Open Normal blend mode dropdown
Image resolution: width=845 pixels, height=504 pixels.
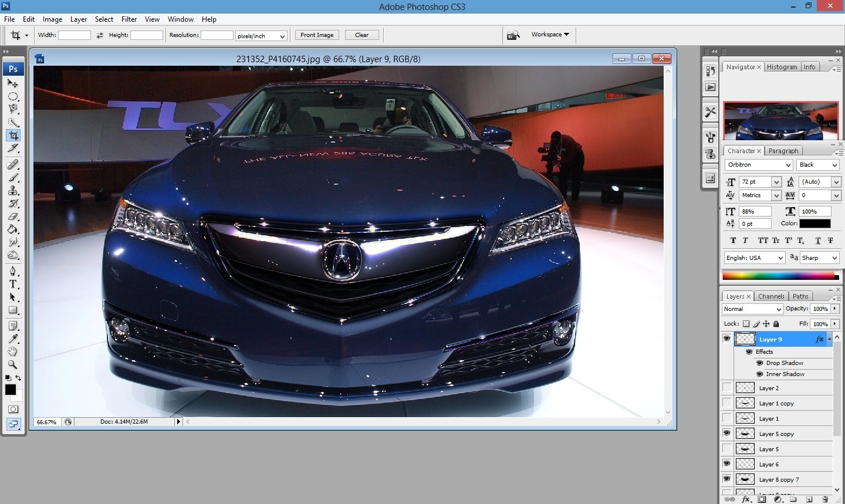coord(752,309)
